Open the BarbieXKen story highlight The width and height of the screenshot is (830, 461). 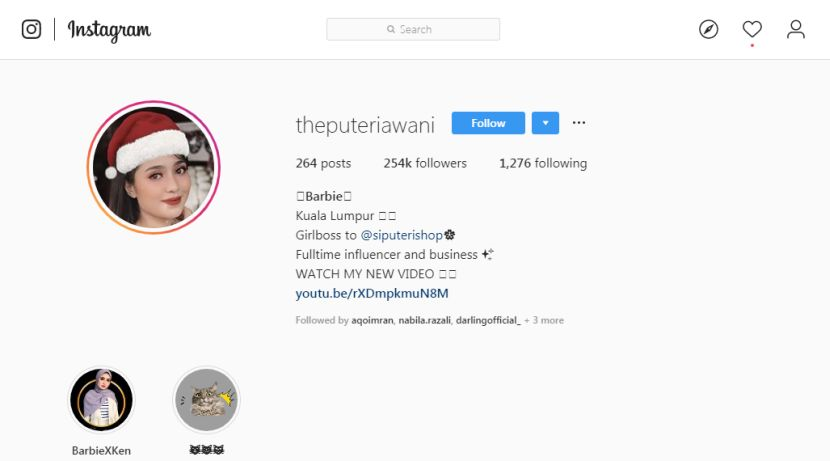tap(101, 400)
